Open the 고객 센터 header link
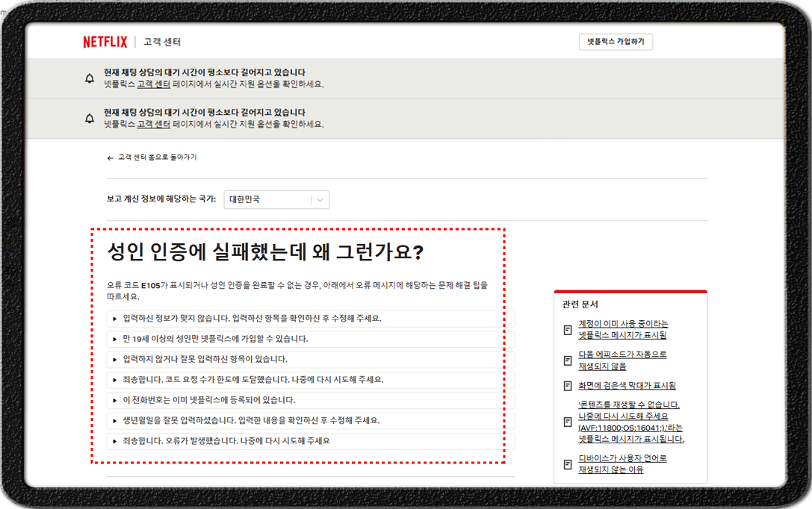Screen dimensions: 812x509 click(x=162, y=42)
